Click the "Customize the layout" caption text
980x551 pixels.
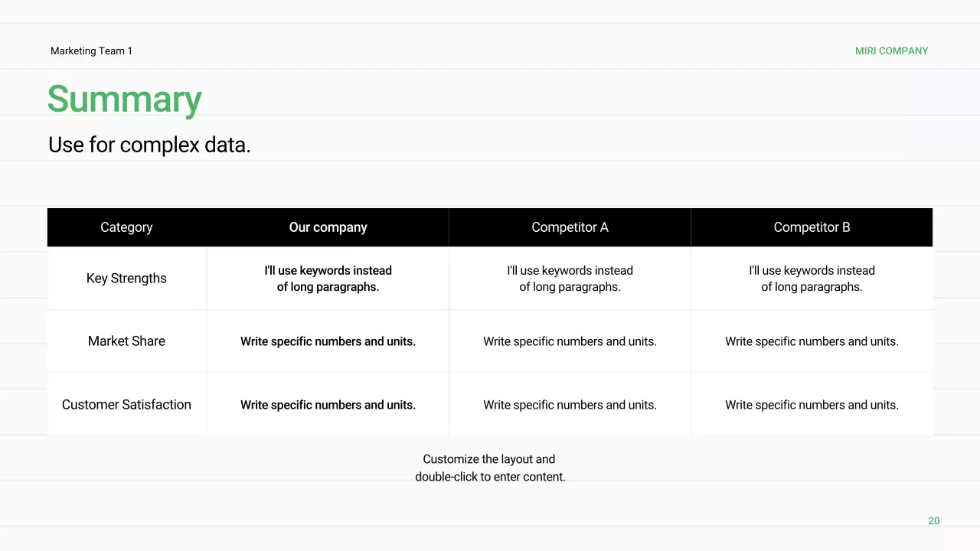coord(490,468)
